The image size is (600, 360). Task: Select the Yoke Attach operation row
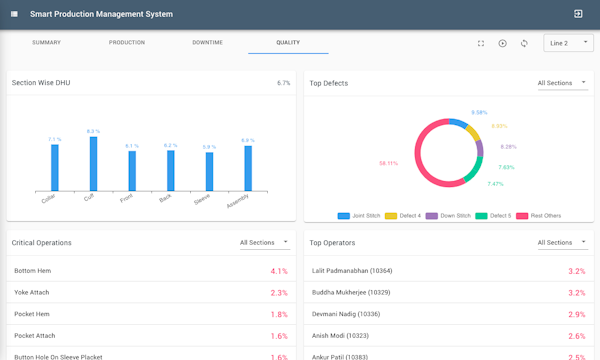point(151,292)
